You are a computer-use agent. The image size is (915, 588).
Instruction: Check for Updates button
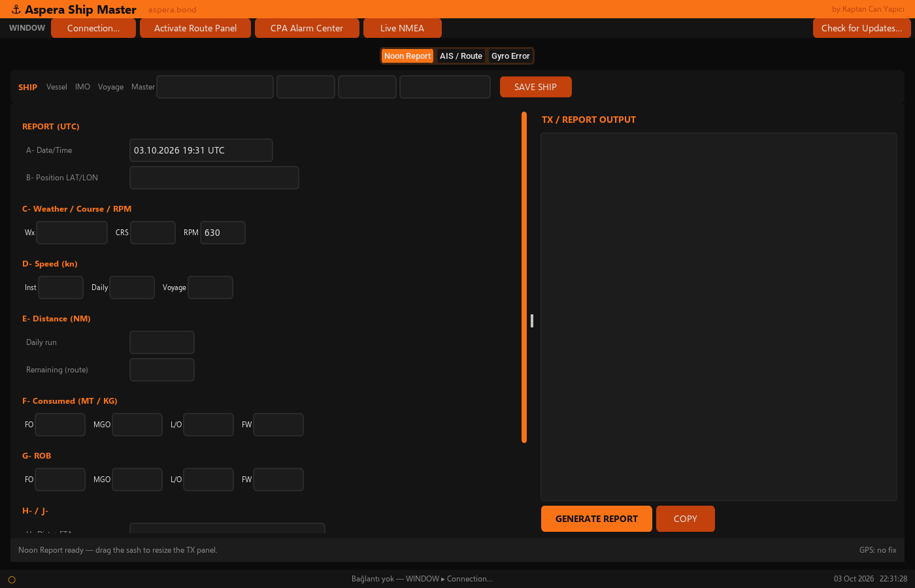pos(861,28)
